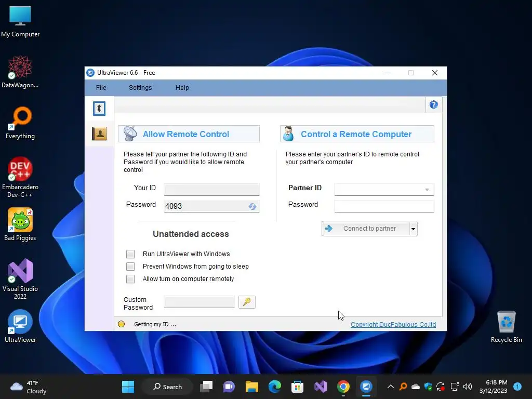Open File Explorer from the taskbar
The height and width of the screenshot is (399, 532).
pyautogui.click(x=252, y=387)
